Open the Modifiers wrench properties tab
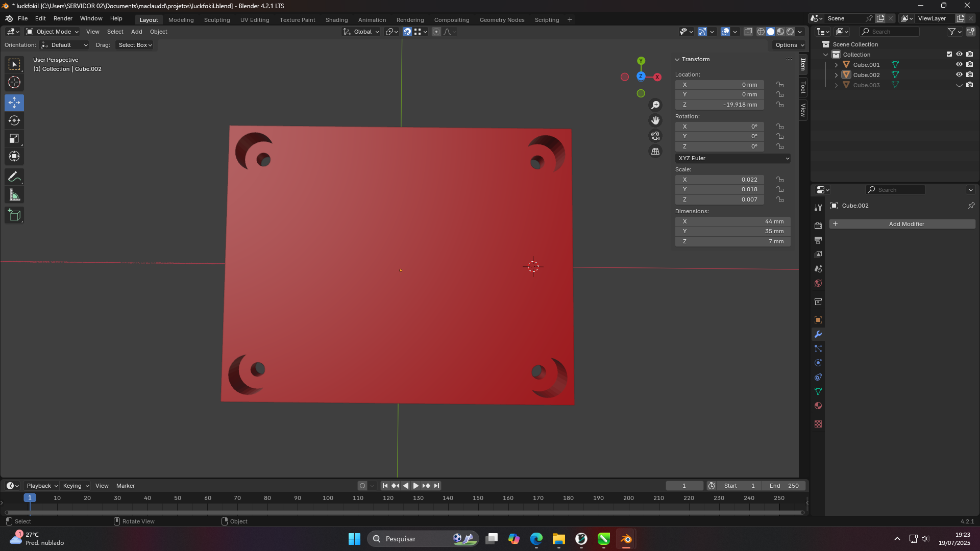 coord(818,334)
